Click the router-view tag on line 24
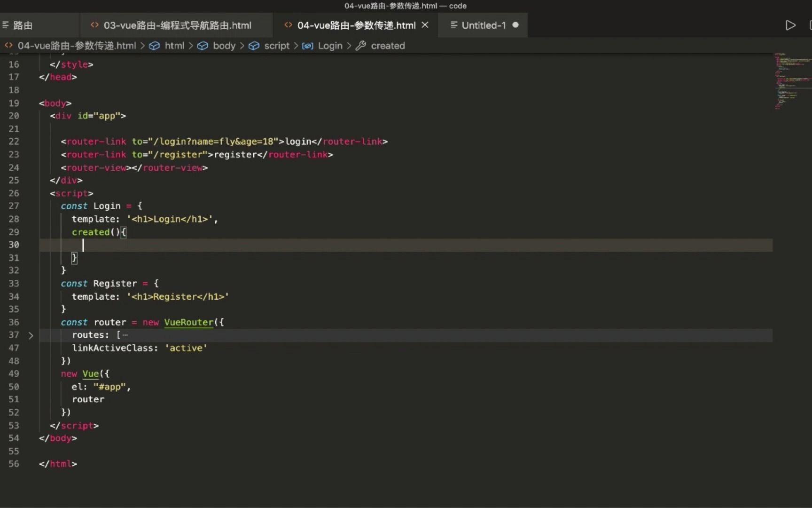This screenshot has height=508, width=812. tap(134, 167)
